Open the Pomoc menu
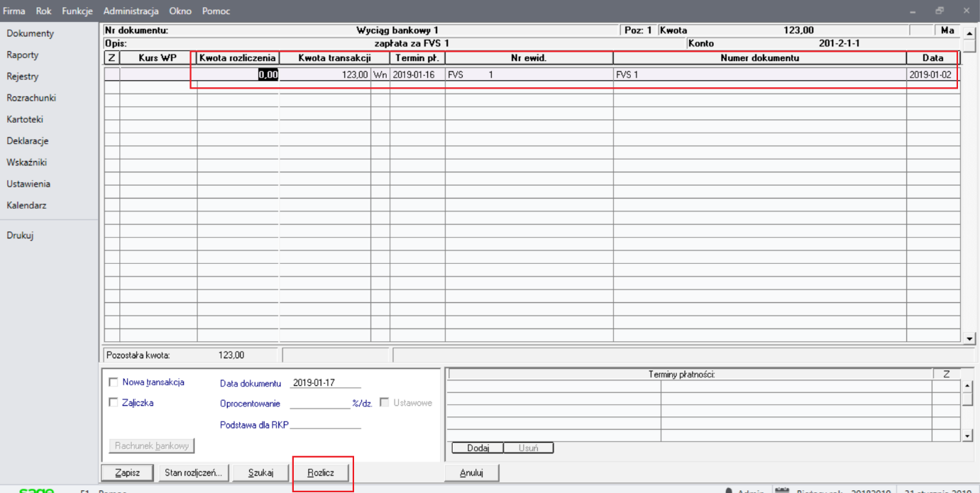This screenshot has height=493, width=980. (216, 11)
